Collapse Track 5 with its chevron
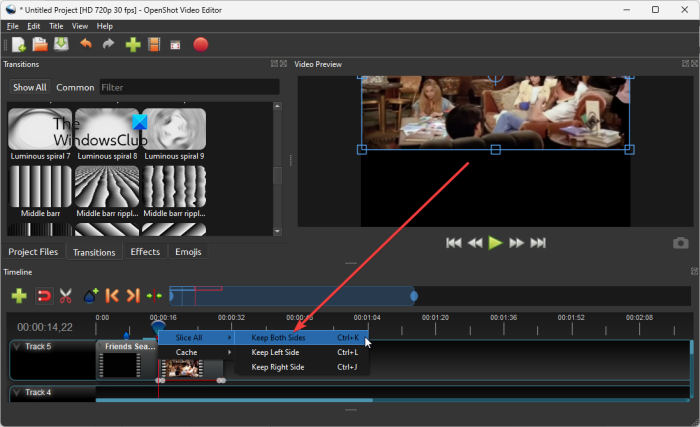Image resolution: width=700 pixels, height=427 pixels. coord(17,346)
